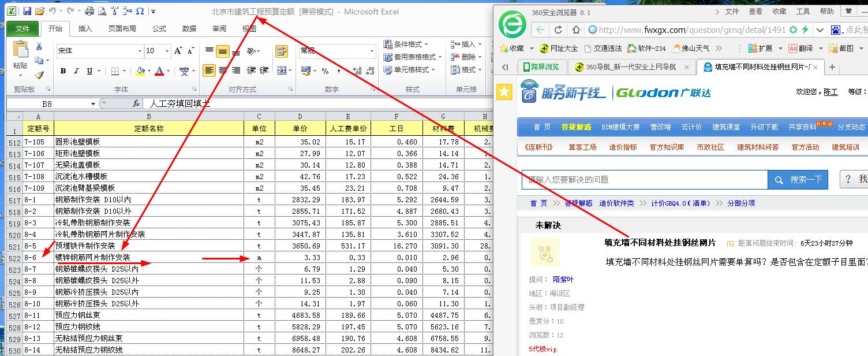Go to browser home page

576,29
